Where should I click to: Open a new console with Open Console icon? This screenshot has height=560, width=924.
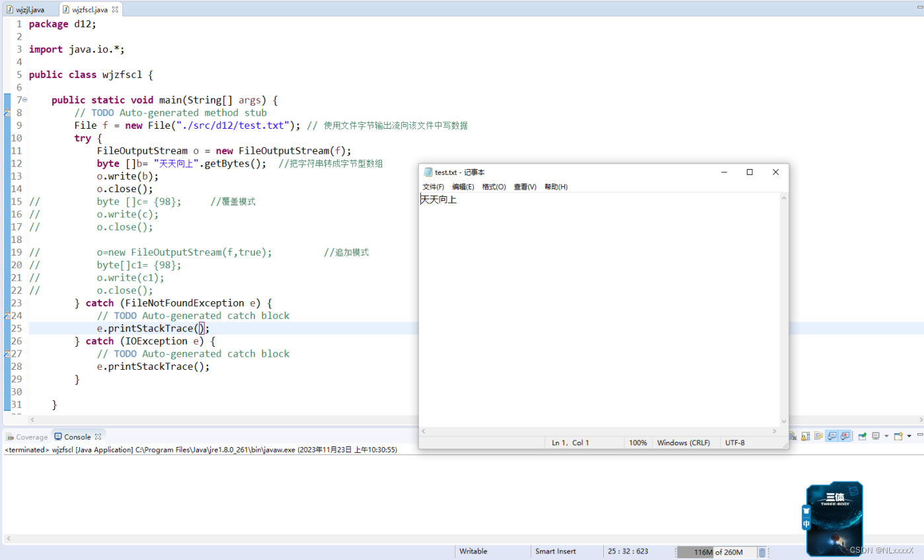(898, 436)
